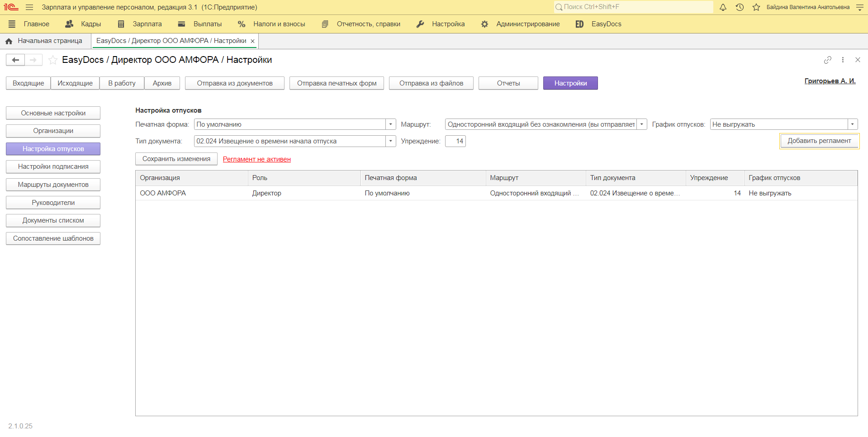Screen dimensions: 868x437
Task: Open notifications via the bell icon
Action: 723,7
